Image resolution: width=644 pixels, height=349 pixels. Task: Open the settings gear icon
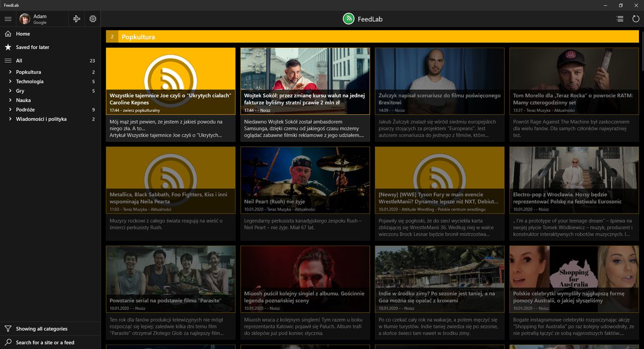[93, 19]
